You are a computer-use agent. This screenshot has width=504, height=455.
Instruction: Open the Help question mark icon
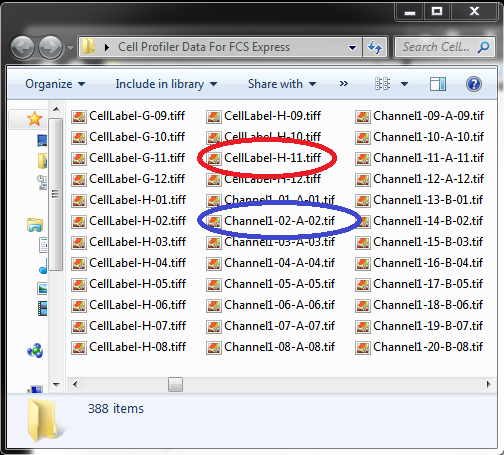tap(473, 84)
